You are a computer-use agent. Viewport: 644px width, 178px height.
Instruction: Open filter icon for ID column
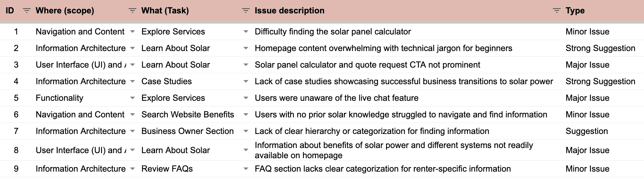pos(27,11)
